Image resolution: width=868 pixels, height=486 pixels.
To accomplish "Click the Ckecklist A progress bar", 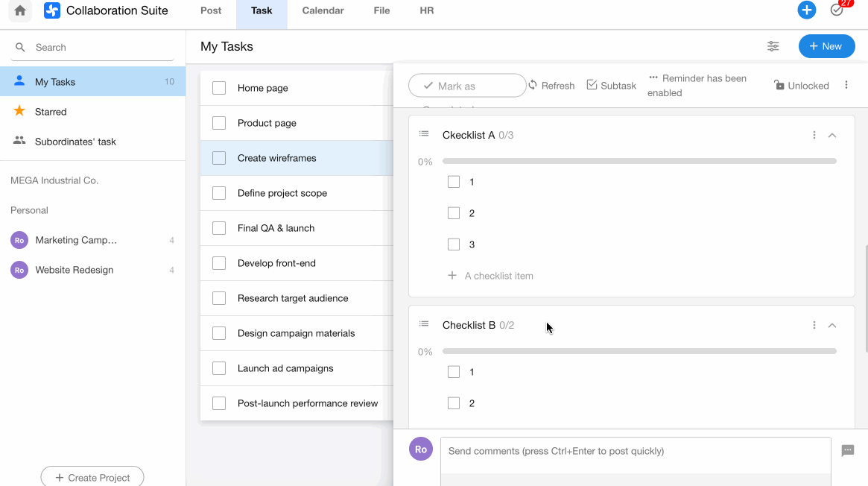I will [639, 161].
